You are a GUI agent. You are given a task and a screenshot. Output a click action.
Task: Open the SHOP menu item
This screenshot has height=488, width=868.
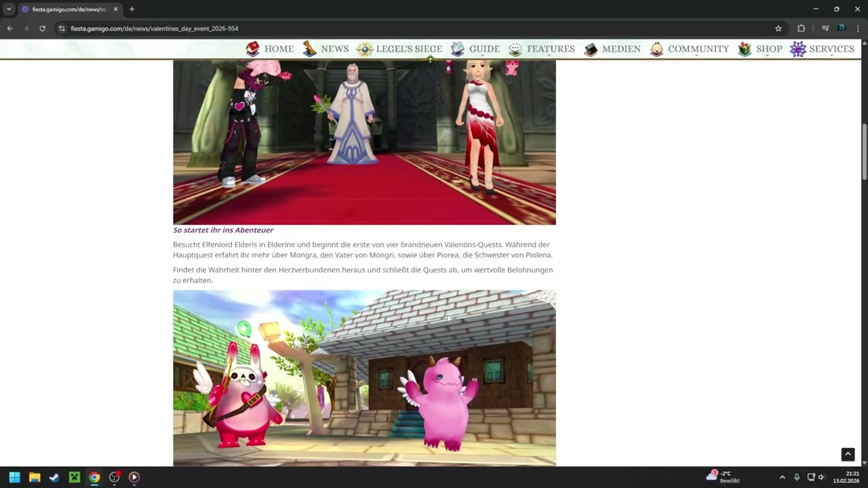[769, 49]
